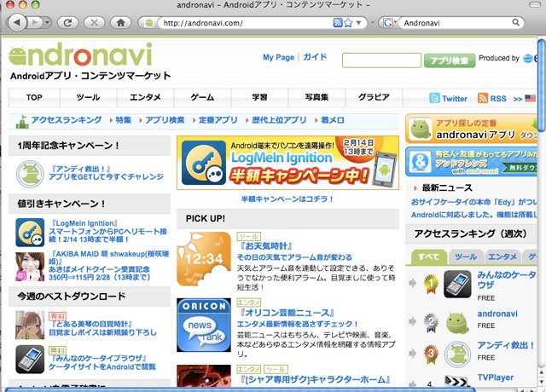
Task: Click the AKIBA MAID app thumbnail
Action: 30,267
